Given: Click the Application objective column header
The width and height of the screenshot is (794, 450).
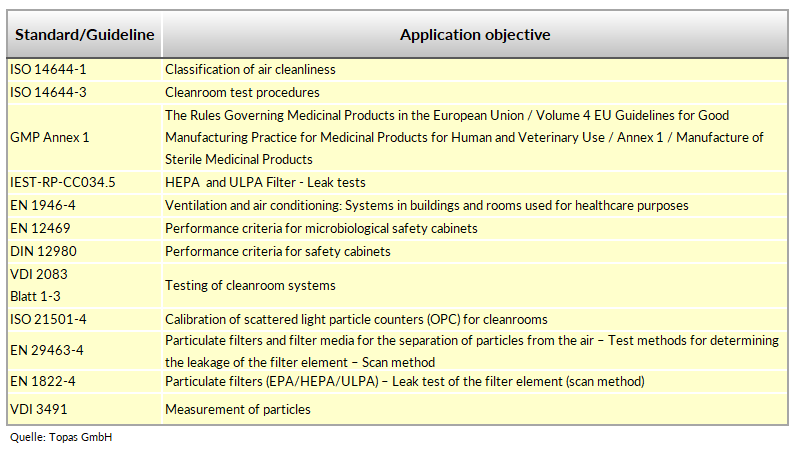Looking at the screenshot, I should pyautogui.click(x=475, y=34).
